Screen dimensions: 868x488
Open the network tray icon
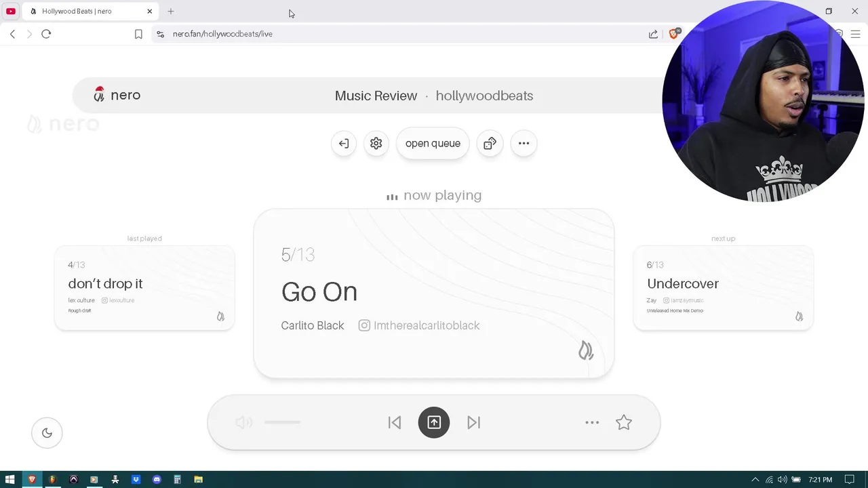[769, 480]
